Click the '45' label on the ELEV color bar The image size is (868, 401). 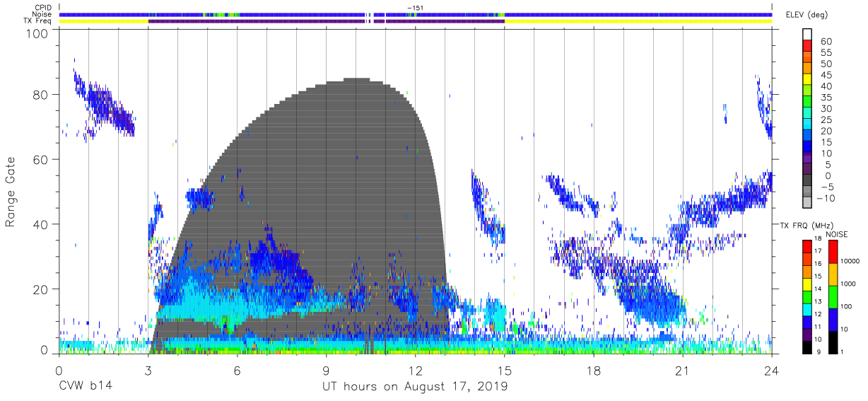point(826,75)
